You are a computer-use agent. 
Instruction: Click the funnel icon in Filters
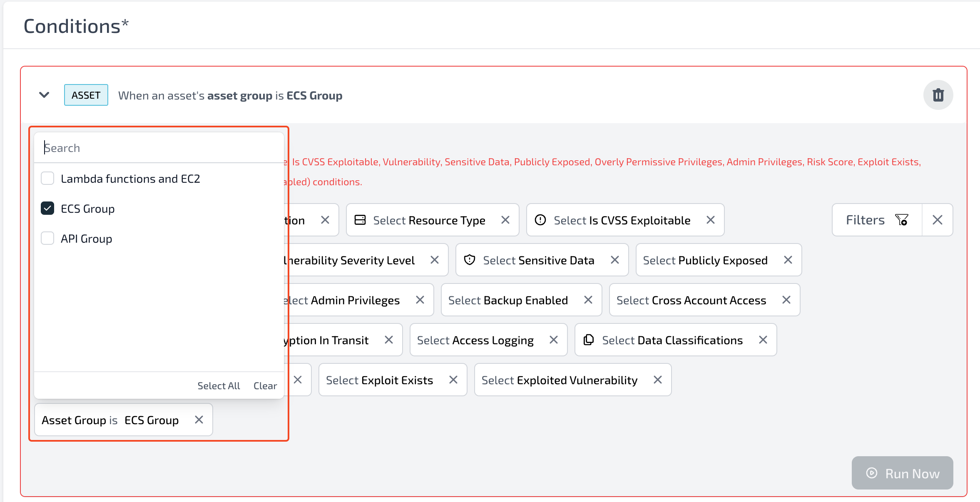(x=902, y=220)
